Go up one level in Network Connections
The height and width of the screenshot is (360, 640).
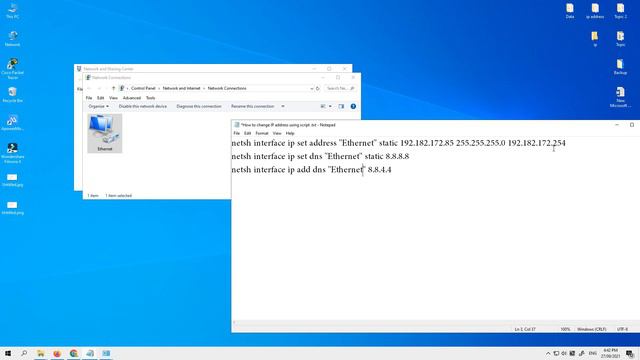point(113,89)
